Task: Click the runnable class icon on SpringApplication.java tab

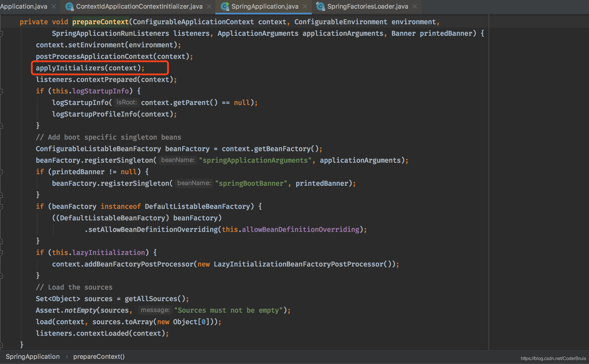Action: coord(225,6)
